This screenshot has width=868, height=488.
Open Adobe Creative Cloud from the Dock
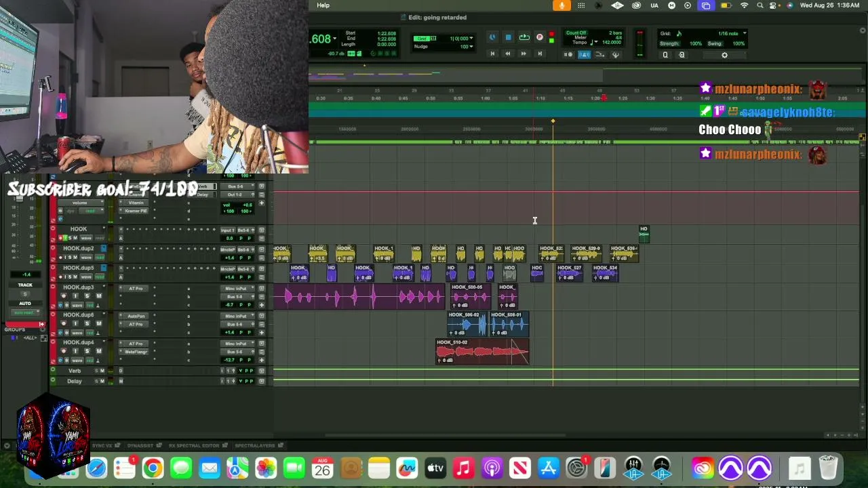point(703,468)
